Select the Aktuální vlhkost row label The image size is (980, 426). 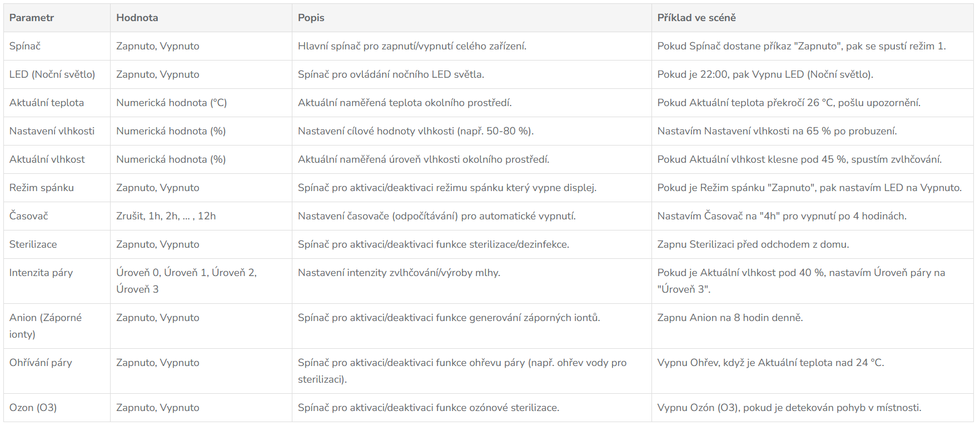click(x=47, y=159)
